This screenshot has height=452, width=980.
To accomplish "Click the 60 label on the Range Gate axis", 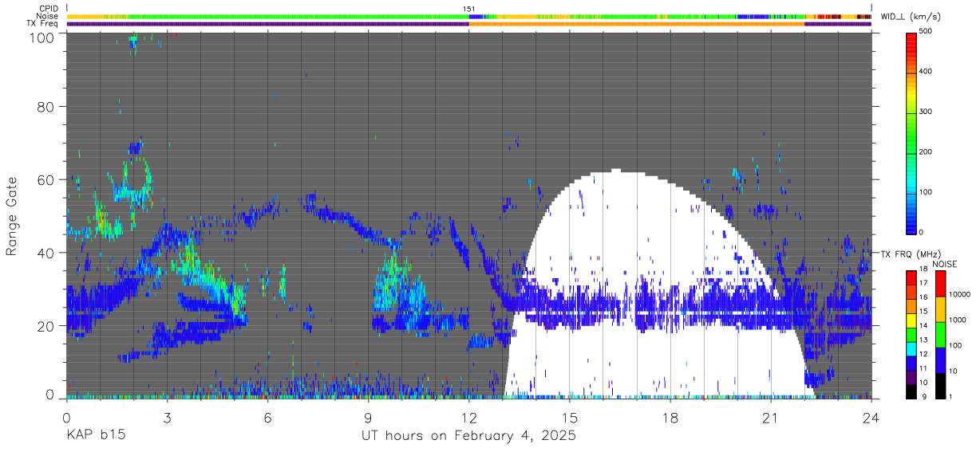I will coord(45,179).
